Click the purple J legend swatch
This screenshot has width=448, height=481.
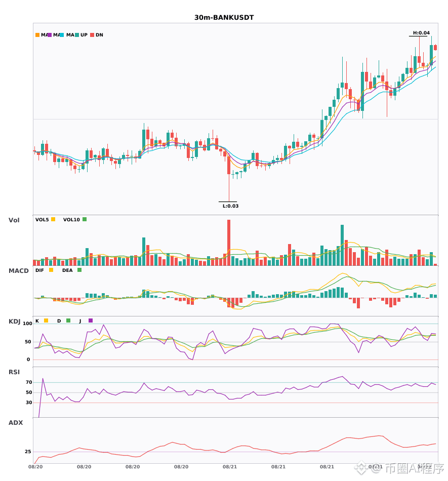(91, 320)
